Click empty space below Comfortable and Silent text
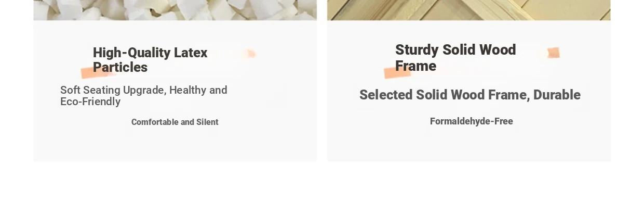This screenshot has height=202, width=644. 175,145
